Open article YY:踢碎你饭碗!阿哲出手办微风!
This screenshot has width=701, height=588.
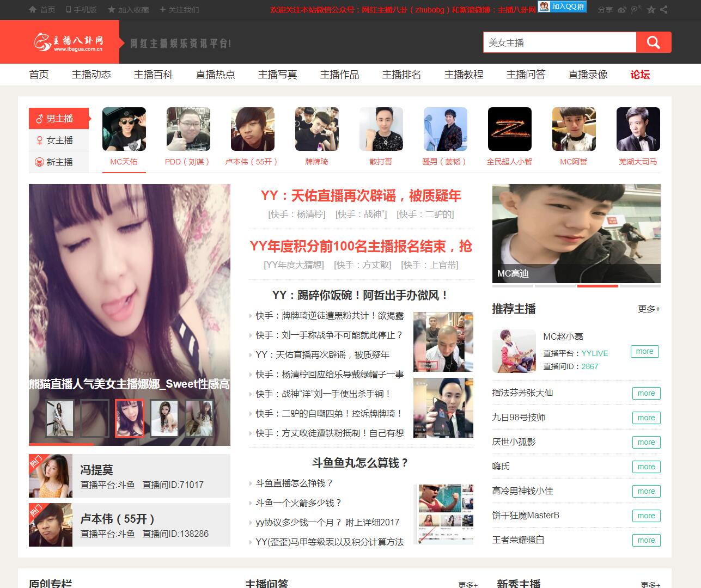(x=361, y=295)
